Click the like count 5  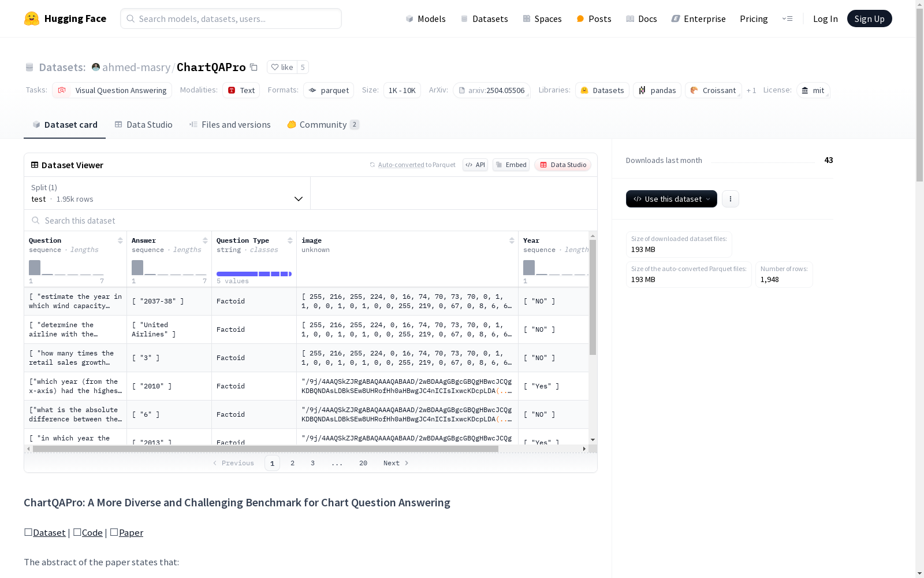(303, 67)
